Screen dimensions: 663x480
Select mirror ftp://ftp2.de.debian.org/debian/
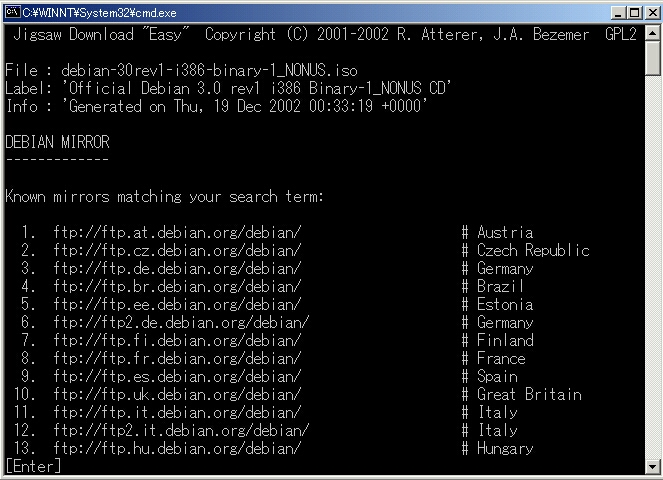pyautogui.click(x=181, y=323)
